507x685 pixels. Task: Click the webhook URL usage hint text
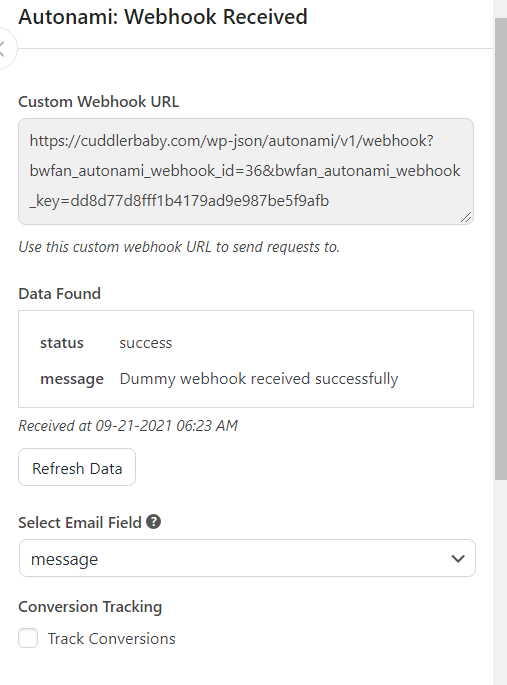(179, 247)
